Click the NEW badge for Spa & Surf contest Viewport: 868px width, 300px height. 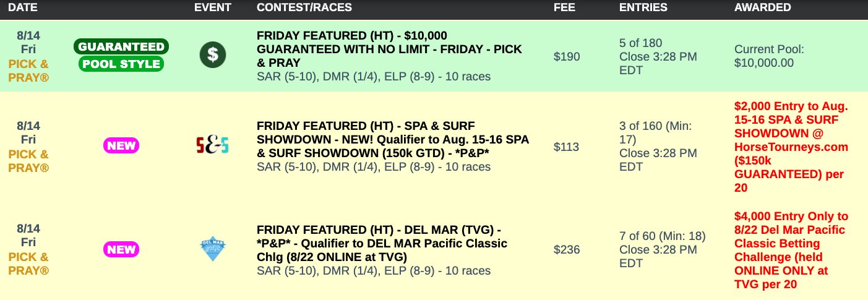tap(121, 146)
